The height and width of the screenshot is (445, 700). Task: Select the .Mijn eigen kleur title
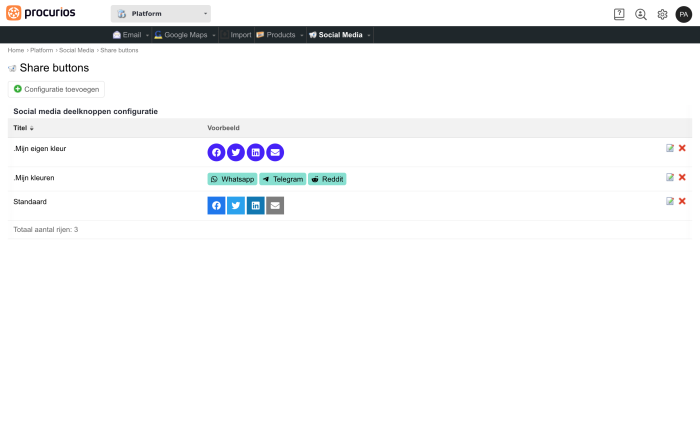[40, 149]
